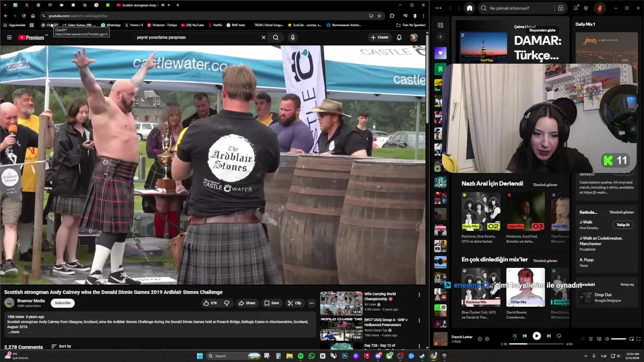
Task: Save the video to a playlist
Action: point(272,303)
